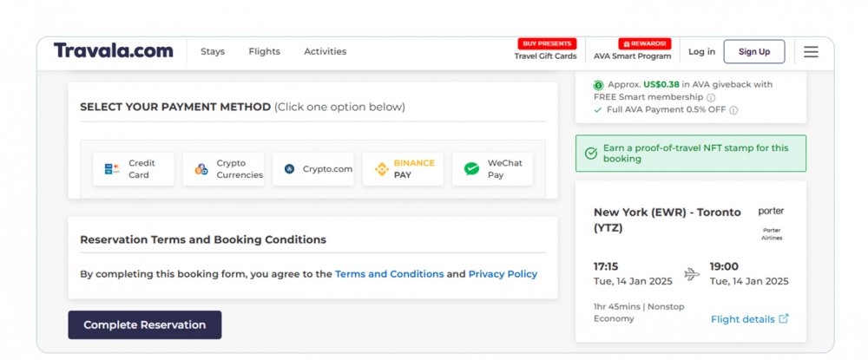
Task: Choose the Crypto Currencies coins icon
Action: pyautogui.click(x=201, y=169)
